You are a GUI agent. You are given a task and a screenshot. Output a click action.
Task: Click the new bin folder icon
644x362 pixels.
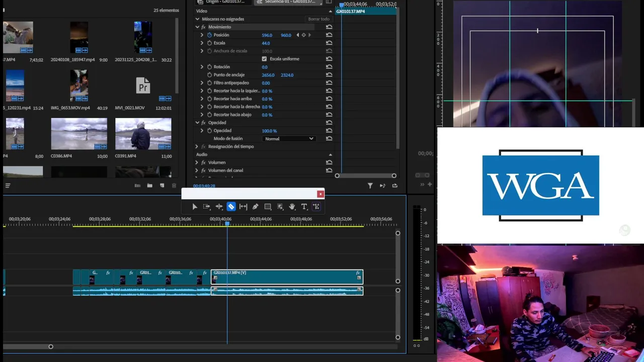tap(149, 186)
